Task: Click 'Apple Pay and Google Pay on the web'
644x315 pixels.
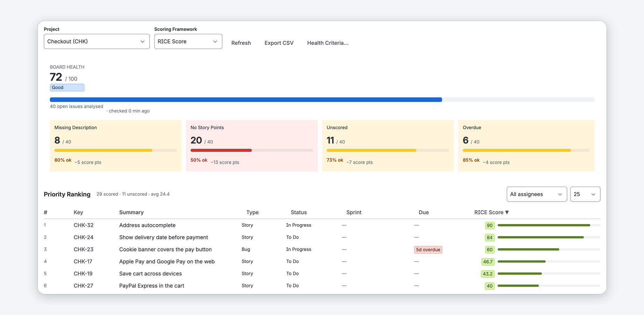Action: click(x=167, y=261)
